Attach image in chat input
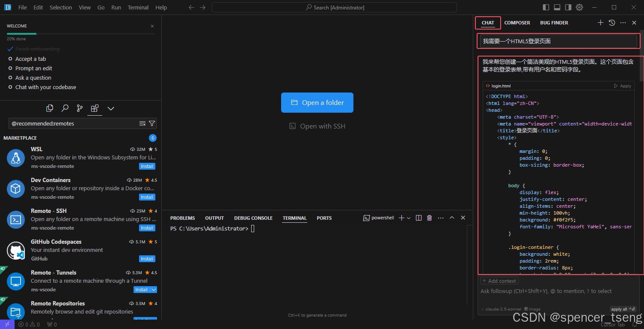644x329 pixels. click(532, 309)
